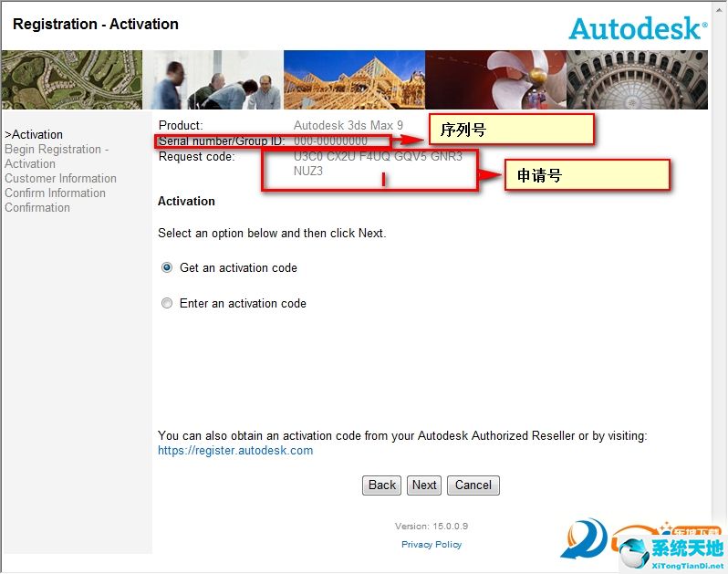The height and width of the screenshot is (574, 728).
Task: Select the Get an activation code option
Action: click(167, 267)
